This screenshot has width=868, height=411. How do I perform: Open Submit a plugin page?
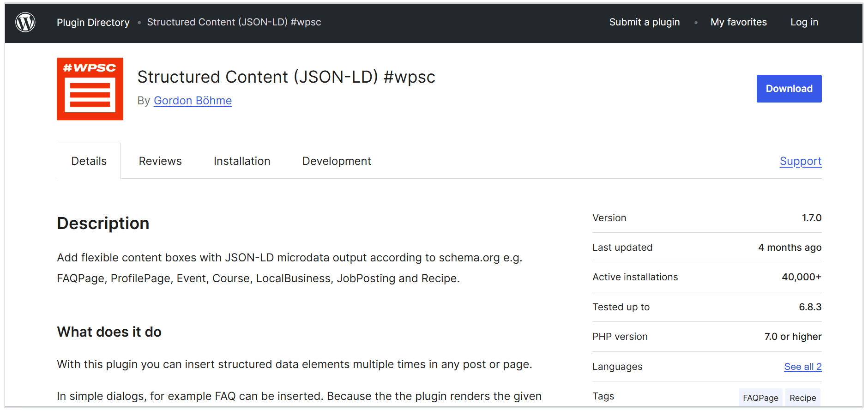[645, 22]
